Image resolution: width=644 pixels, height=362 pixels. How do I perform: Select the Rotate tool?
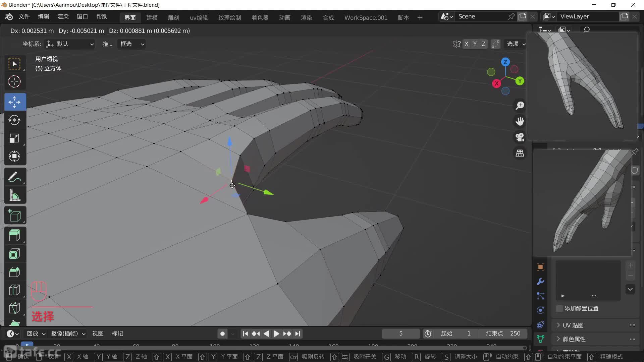tap(14, 120)
